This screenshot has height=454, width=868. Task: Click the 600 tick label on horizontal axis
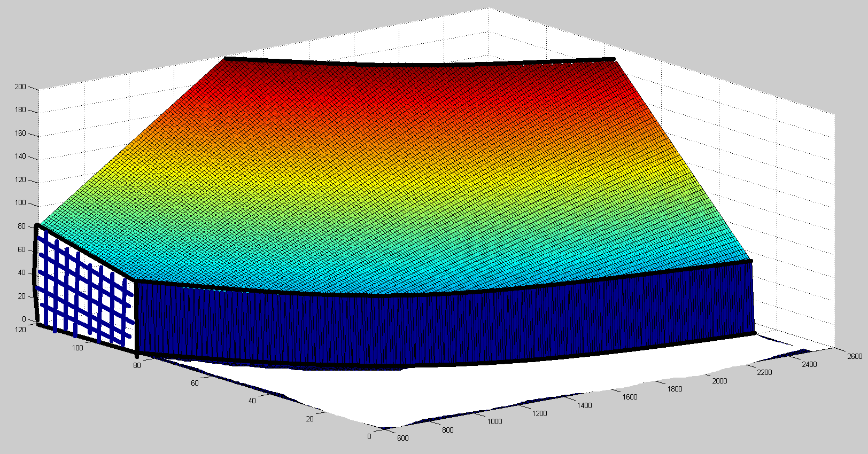click(x=402, y=438)
